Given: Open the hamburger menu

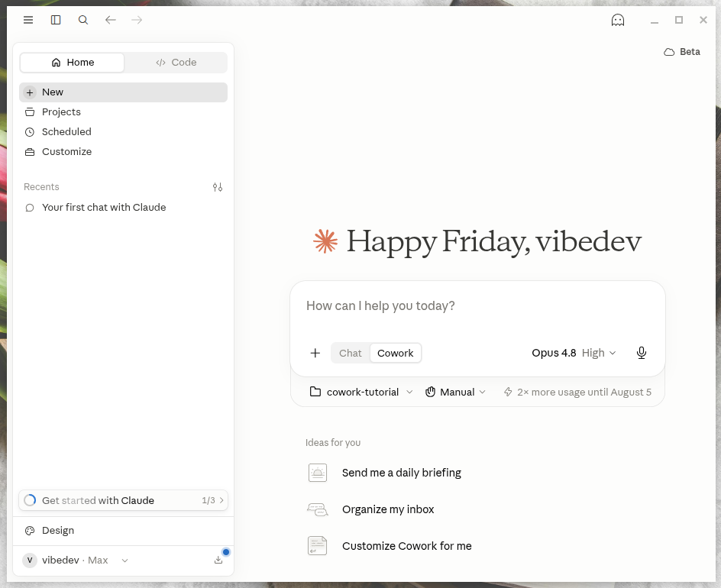Looking at the screenshot, I should [x=28, y=20].
